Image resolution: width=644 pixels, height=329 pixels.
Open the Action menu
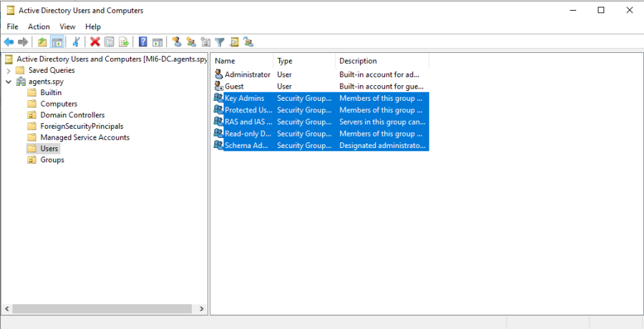[x=39, y=26]
